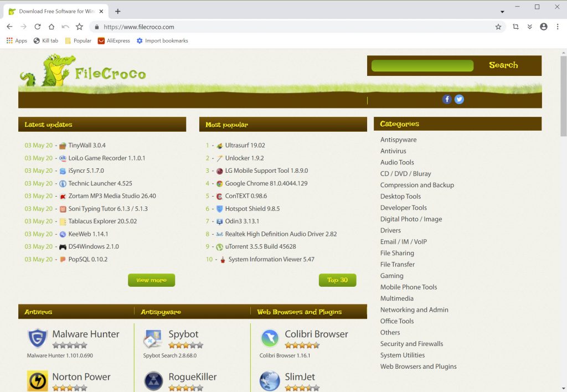Click the Technic Launcher icon
This screenshot has height=392, width=567.
pos(63,184)
